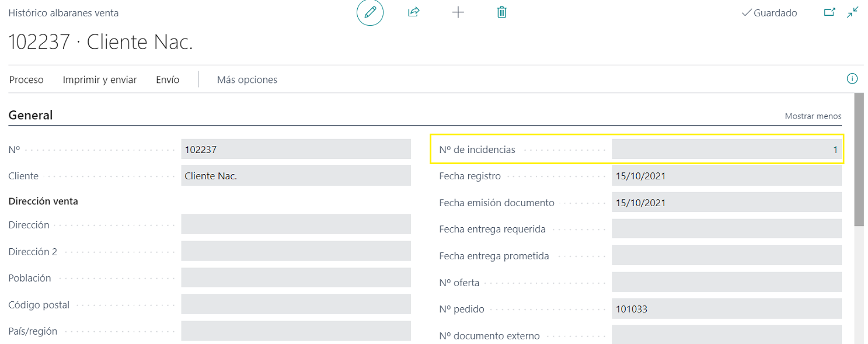Click the plus icon to create new

pyautogui.click(x=458, y=12)
